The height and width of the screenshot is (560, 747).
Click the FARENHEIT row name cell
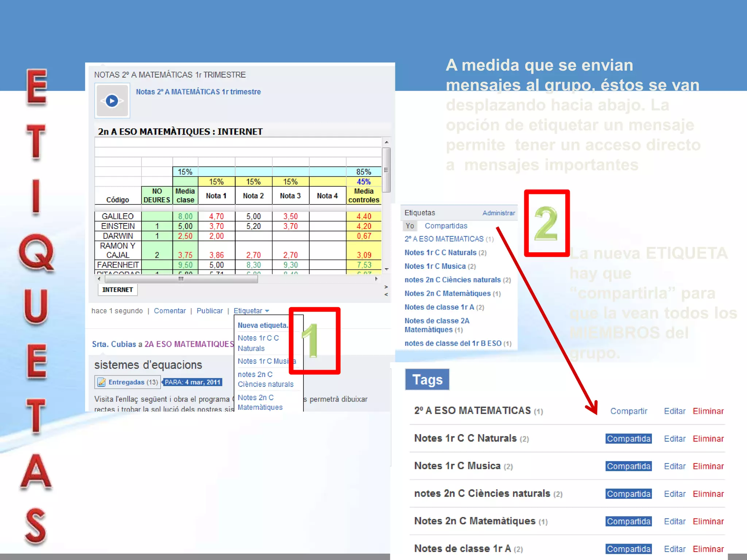click(x=118, y=265)
